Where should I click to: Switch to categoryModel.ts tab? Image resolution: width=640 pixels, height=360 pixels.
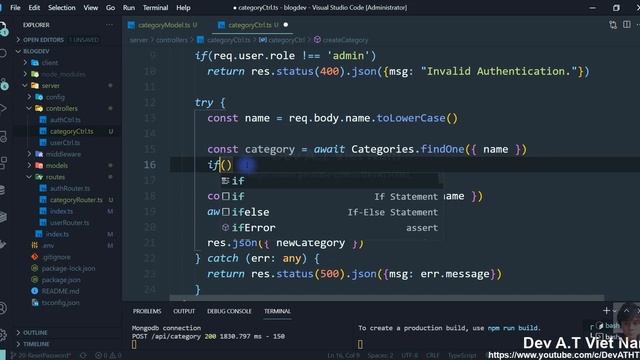coord(163,25)
